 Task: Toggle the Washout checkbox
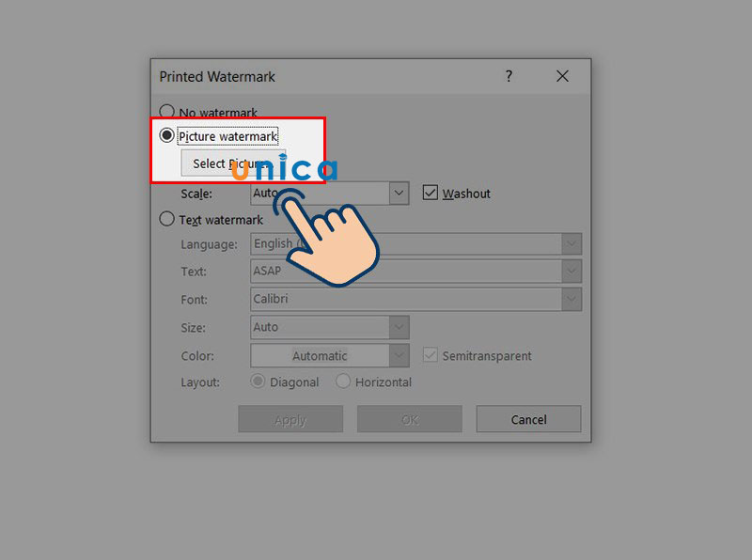point(431,193)
